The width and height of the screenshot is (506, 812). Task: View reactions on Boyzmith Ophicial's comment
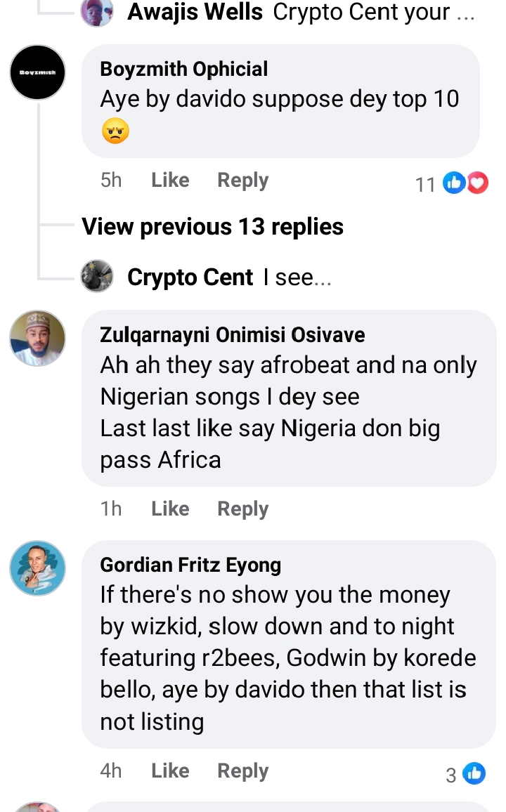click(x=425, y=185)
